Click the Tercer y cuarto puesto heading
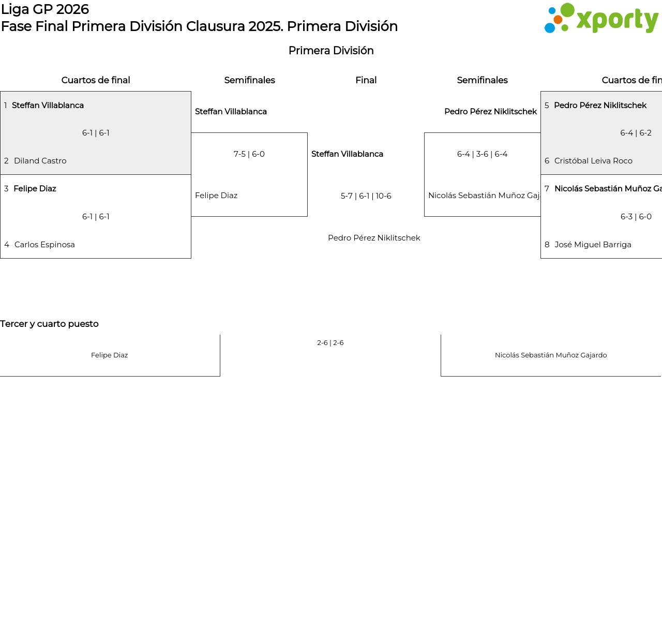Image resolution: width=662 pixels, height=644 pixels. (x=49, y=324)
